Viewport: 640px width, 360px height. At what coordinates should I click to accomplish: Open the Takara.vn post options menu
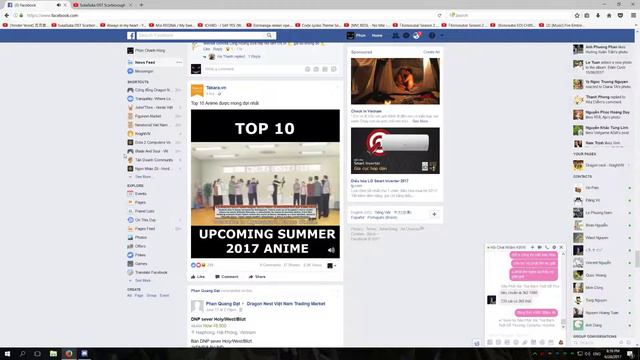[337, 87]
